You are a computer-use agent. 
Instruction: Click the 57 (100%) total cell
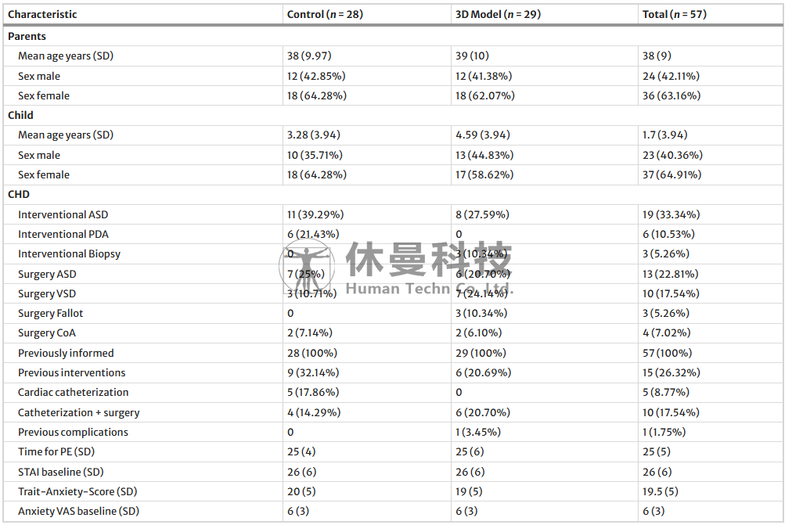coord(668,353)
